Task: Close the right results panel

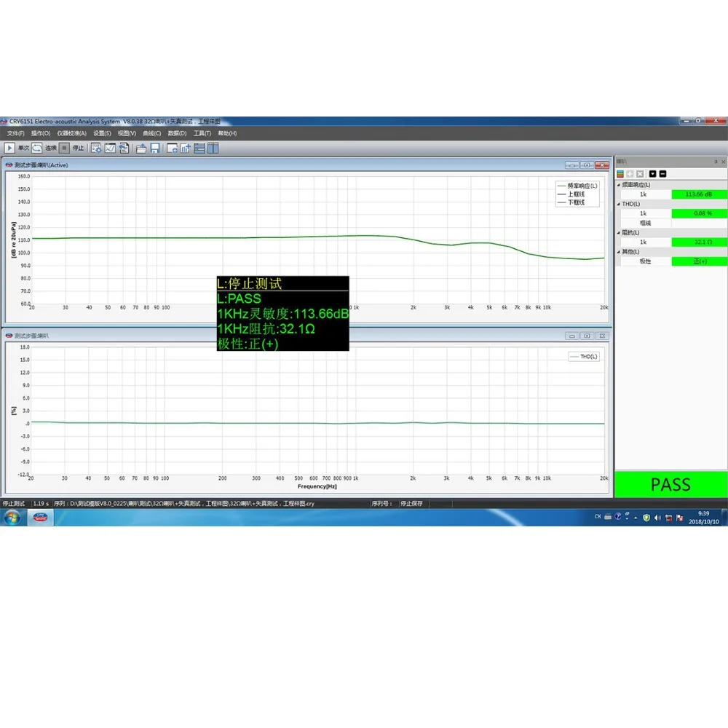Action: [x=723, y=162]
